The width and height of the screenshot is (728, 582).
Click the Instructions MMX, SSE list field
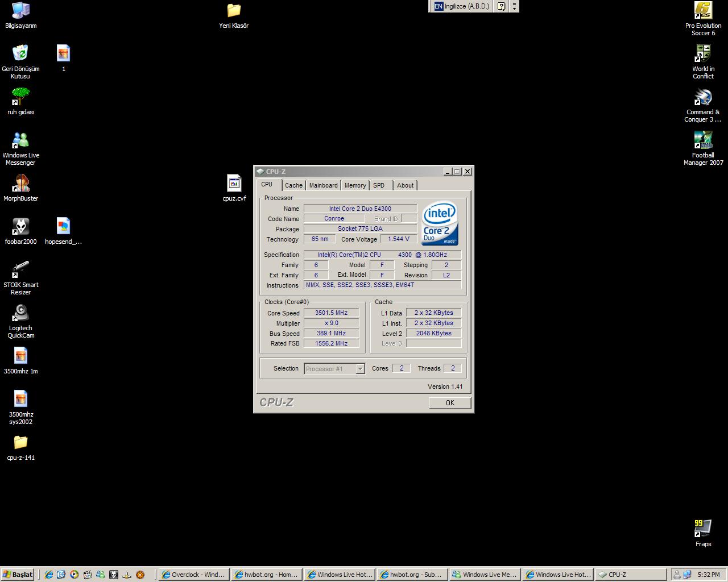click(382, 285)
